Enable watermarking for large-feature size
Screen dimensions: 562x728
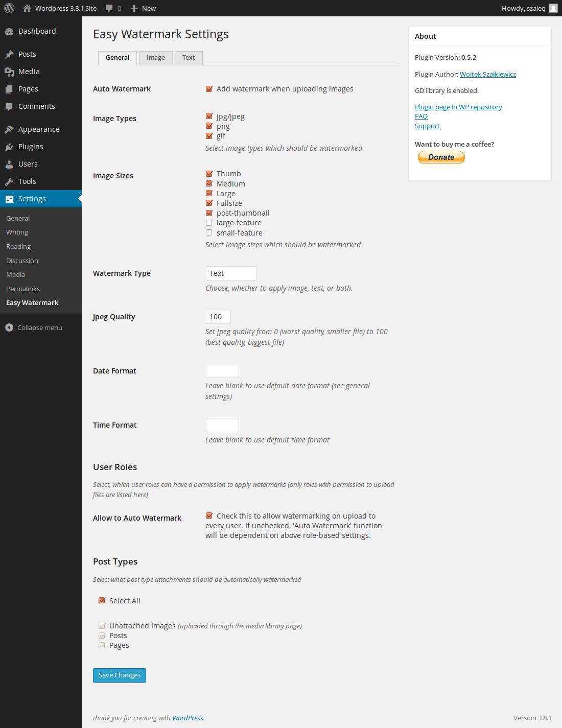tap(209, 222)
